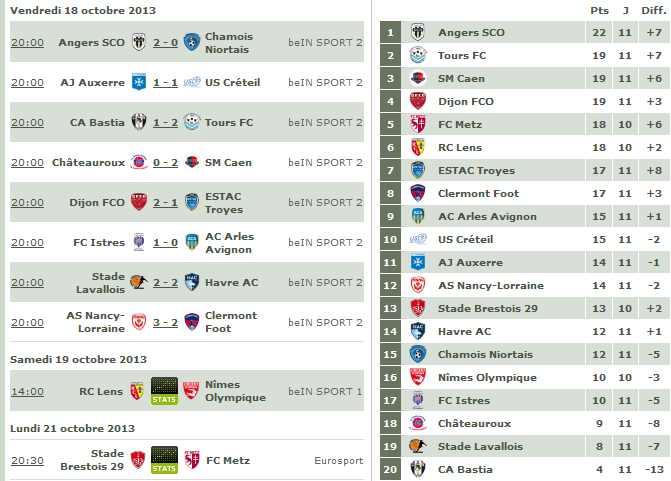Click CA Bastia in last standings row
This screenshot has height=481, width=671.
pos(465,469)
